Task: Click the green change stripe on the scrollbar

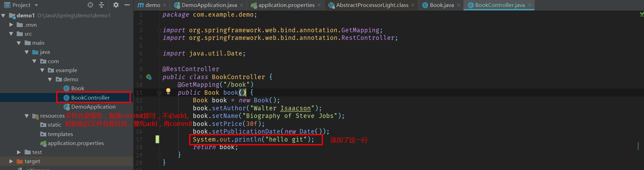Action: coord(638,146)
